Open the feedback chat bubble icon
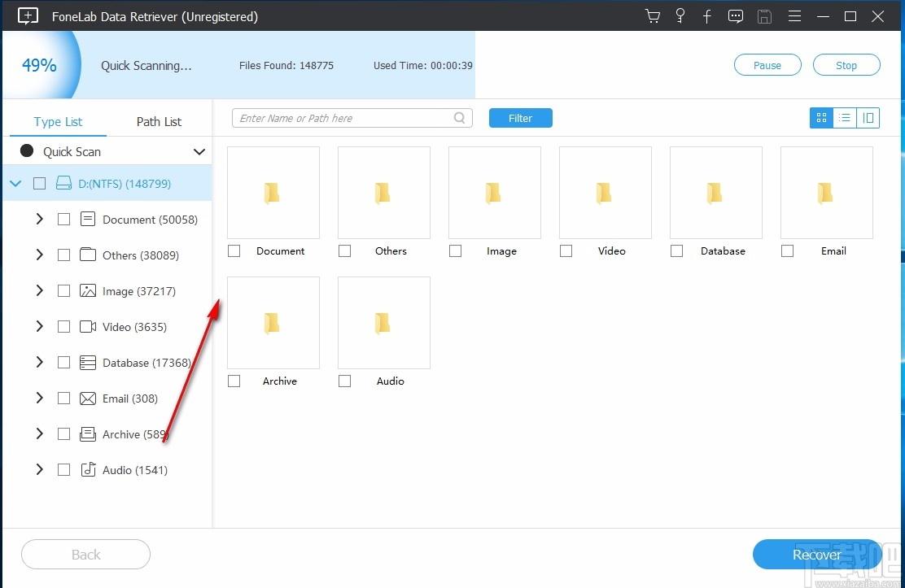The image size is (905, 588). pos(736,16)
